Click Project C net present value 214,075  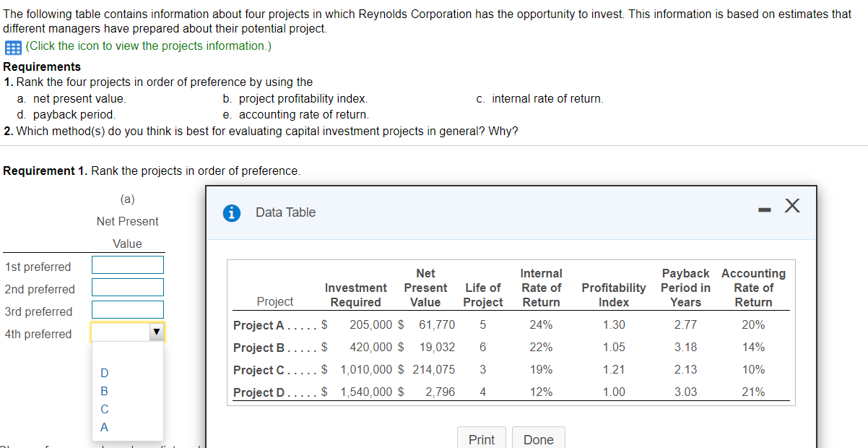pos(434,370)
